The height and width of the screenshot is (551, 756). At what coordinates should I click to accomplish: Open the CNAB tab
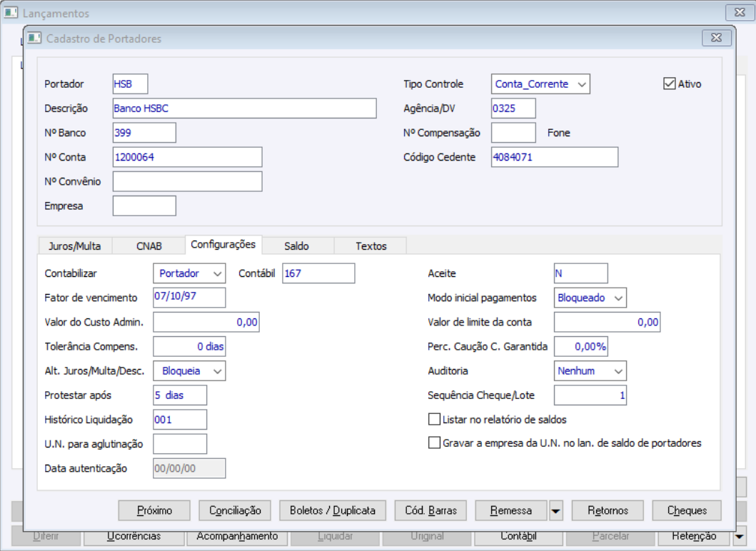coord(149,246)
